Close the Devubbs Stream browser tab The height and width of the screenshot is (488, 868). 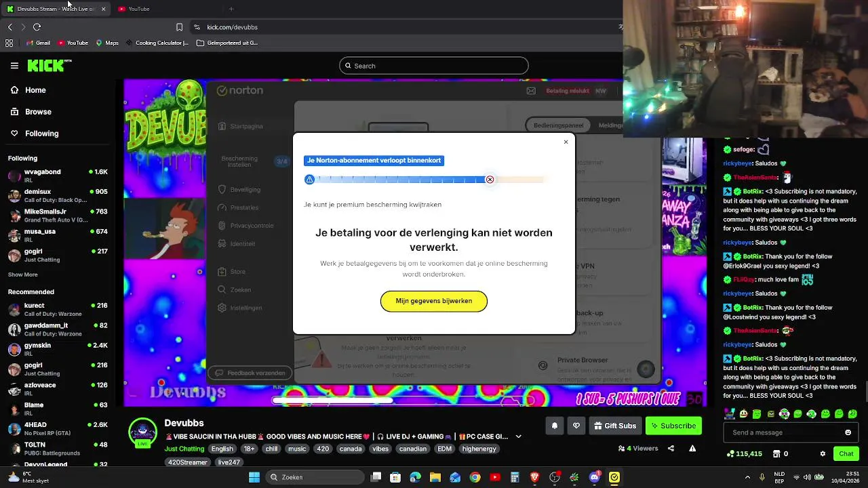tap(103, 9)
